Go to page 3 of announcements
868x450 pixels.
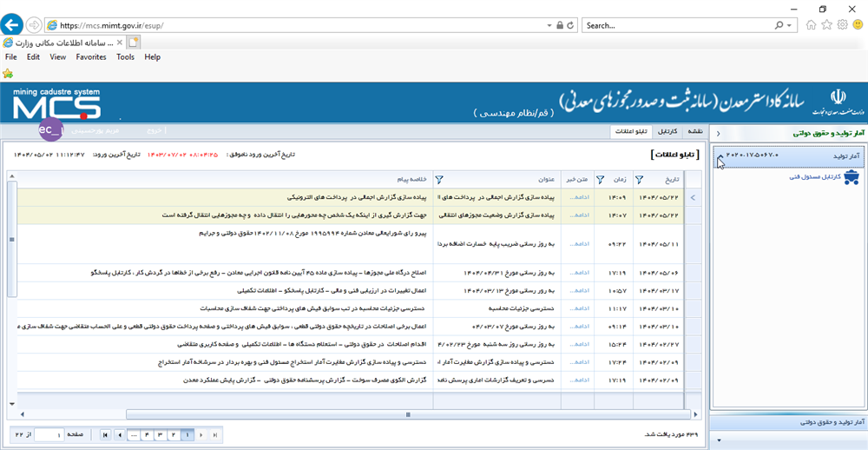coord(160,434)
